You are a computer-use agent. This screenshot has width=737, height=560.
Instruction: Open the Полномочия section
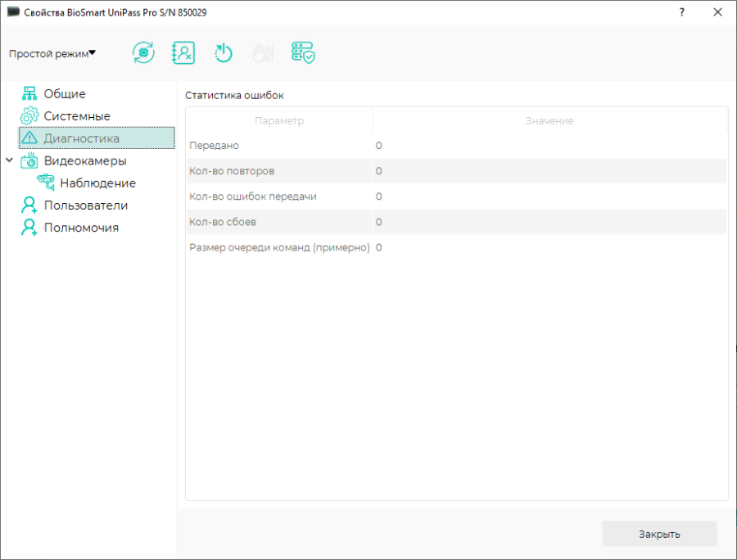81,228
